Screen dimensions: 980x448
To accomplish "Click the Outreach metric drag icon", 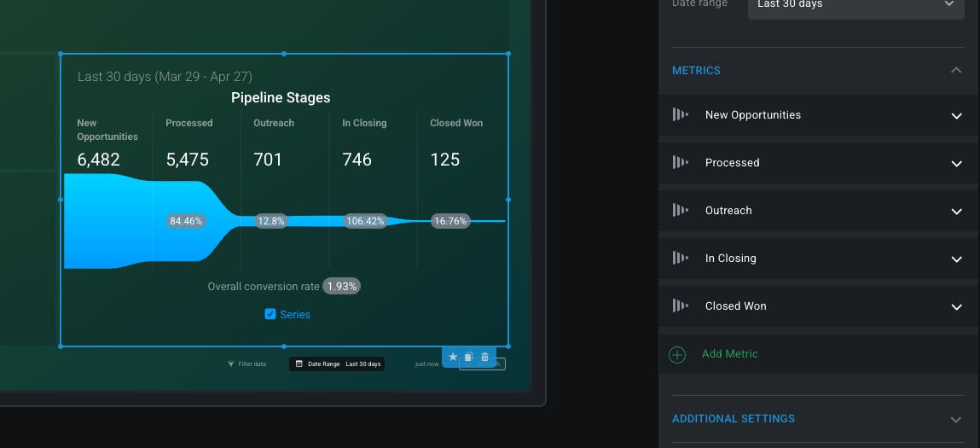I will [x=680, y=210].
